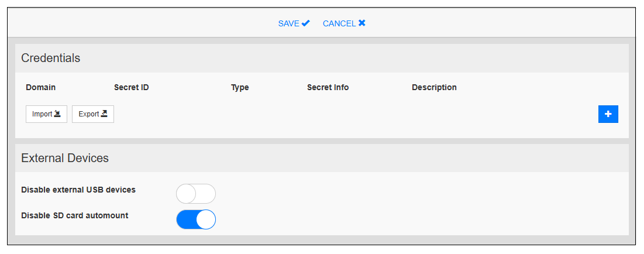Enable the Disable external USB devices toggle
The height and width of the screenshot is (254, 644).
196,194
